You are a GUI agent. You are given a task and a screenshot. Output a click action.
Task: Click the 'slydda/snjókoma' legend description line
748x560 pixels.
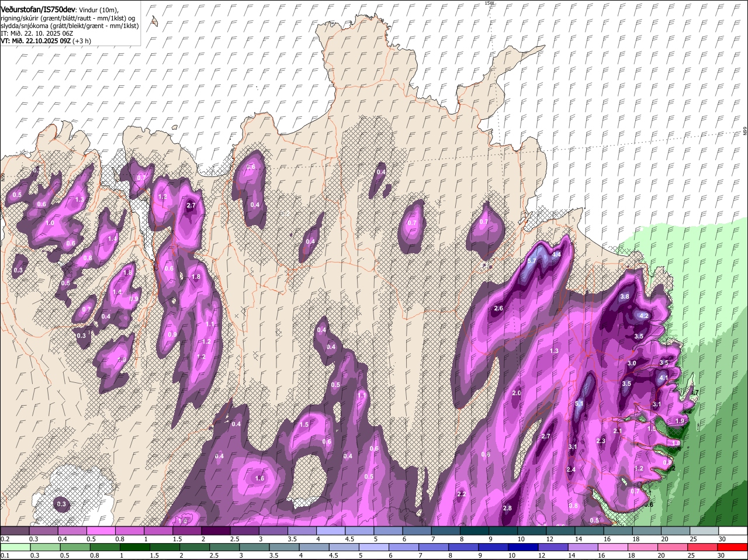point(70,26)
